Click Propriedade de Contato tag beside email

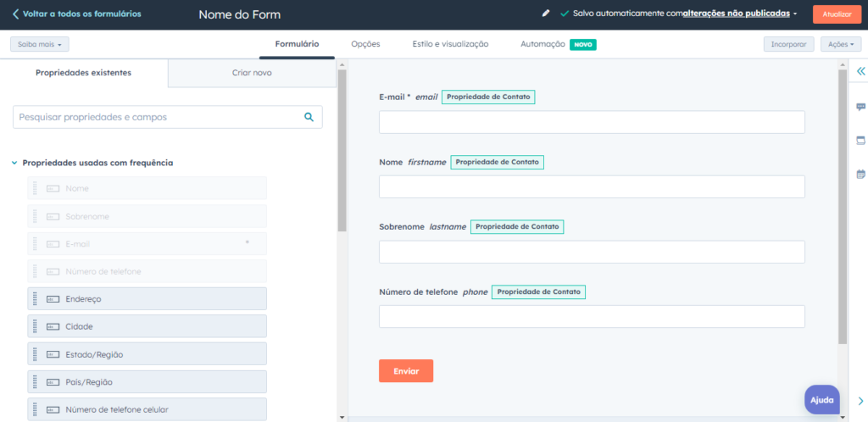(x=488, y=97)
